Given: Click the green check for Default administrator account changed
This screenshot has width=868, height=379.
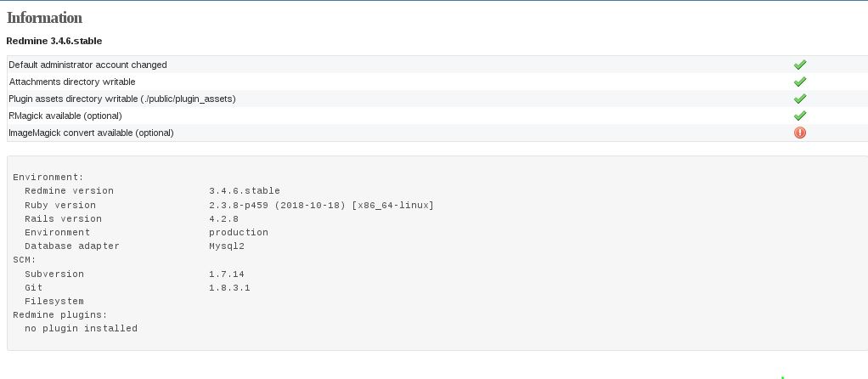Looking at the screenshot, I should coord(799,65).
